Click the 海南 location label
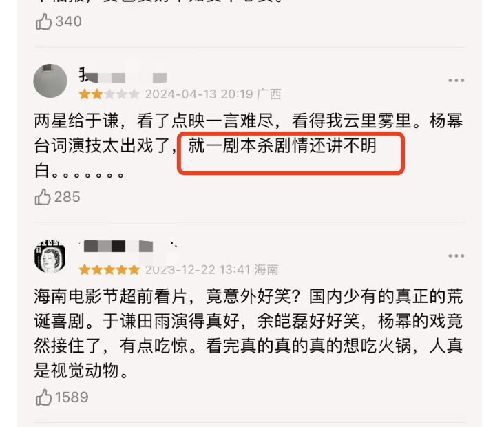The image size is (504, 427). pos(266,270)
